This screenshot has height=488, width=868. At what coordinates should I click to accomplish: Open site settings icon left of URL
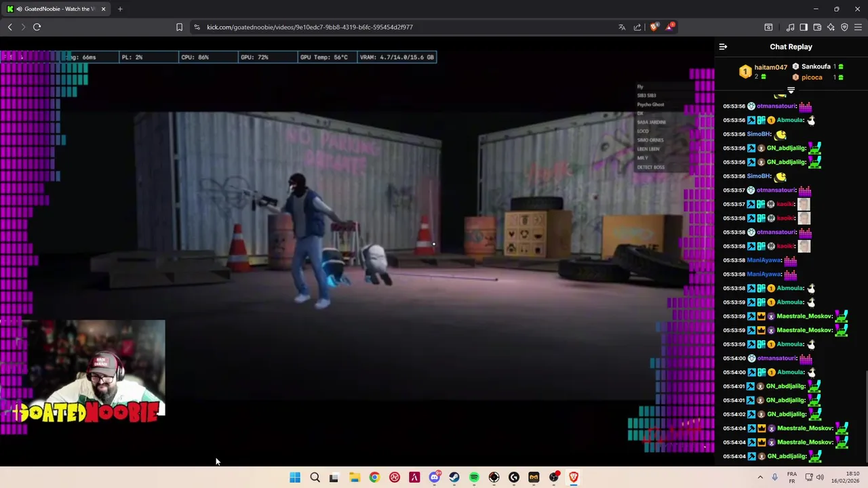197,27
